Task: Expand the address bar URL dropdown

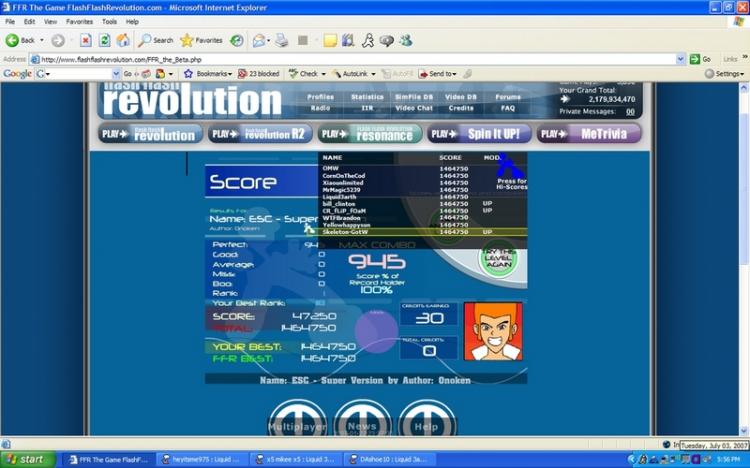Action: point(681,59)
